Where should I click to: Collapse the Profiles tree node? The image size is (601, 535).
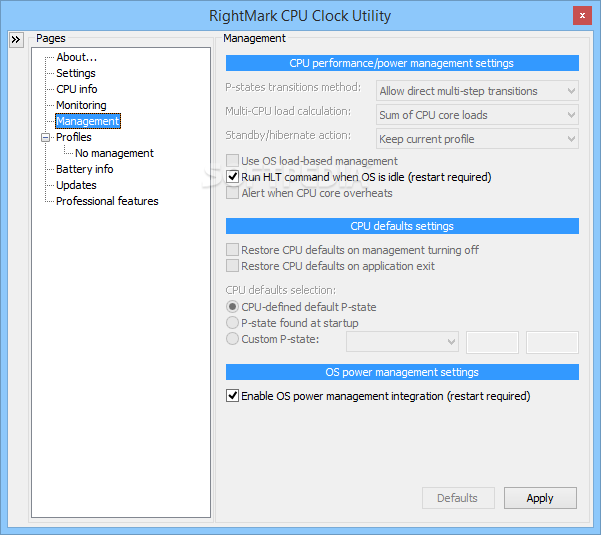tap(46, 137)
